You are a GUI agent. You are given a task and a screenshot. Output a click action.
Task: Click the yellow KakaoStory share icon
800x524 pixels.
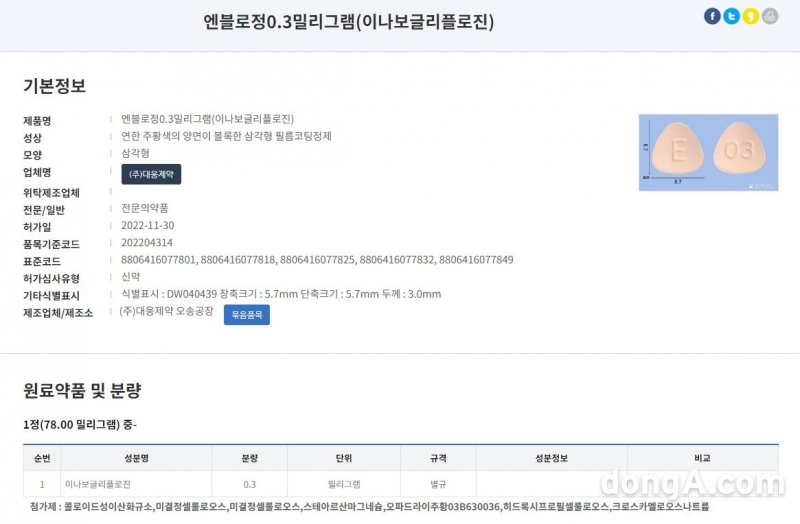750,16
